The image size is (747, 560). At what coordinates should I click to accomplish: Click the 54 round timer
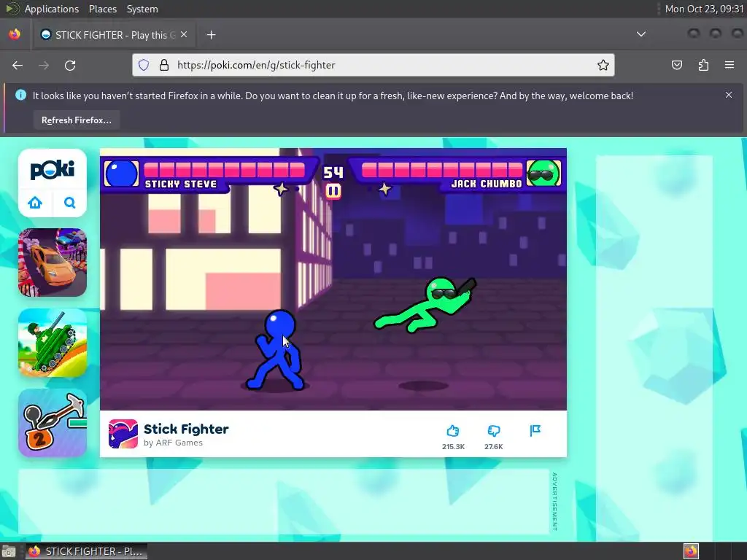(x=333, y=172)
